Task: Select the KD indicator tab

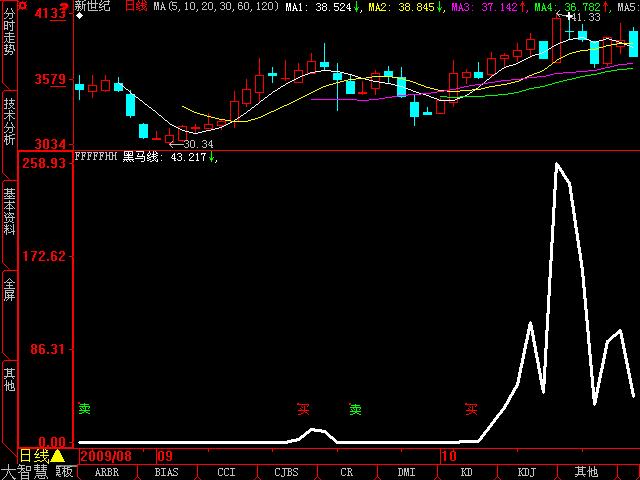Action: 466,472
